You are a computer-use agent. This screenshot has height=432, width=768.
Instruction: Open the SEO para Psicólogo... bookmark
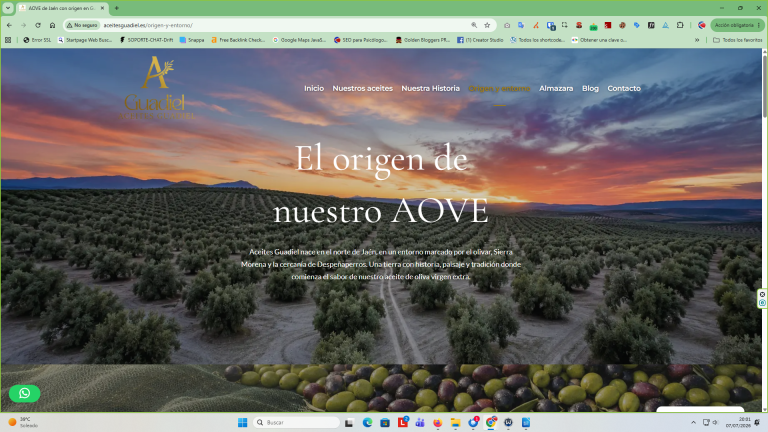[x=360, y=40]
